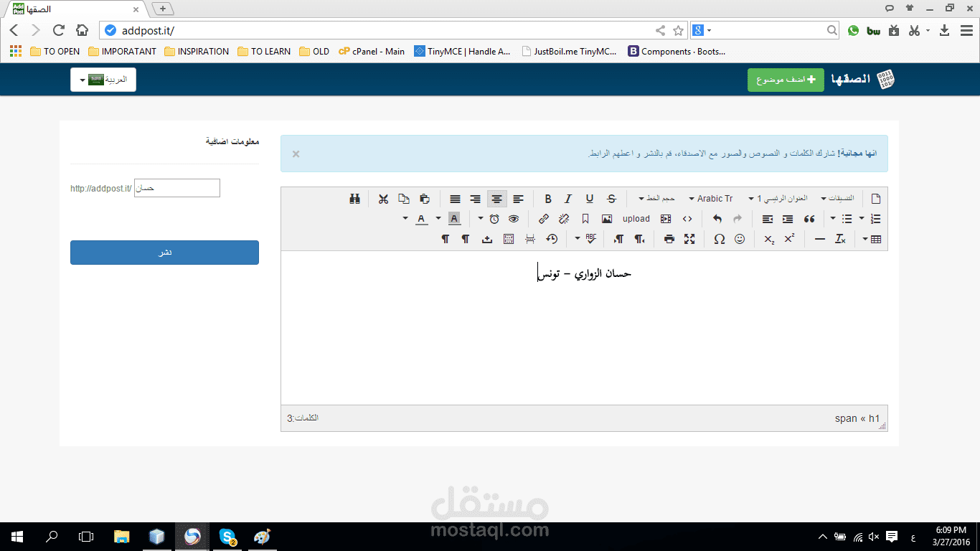Click the copy icon in the editor toolbar

[x=404, y=199]
